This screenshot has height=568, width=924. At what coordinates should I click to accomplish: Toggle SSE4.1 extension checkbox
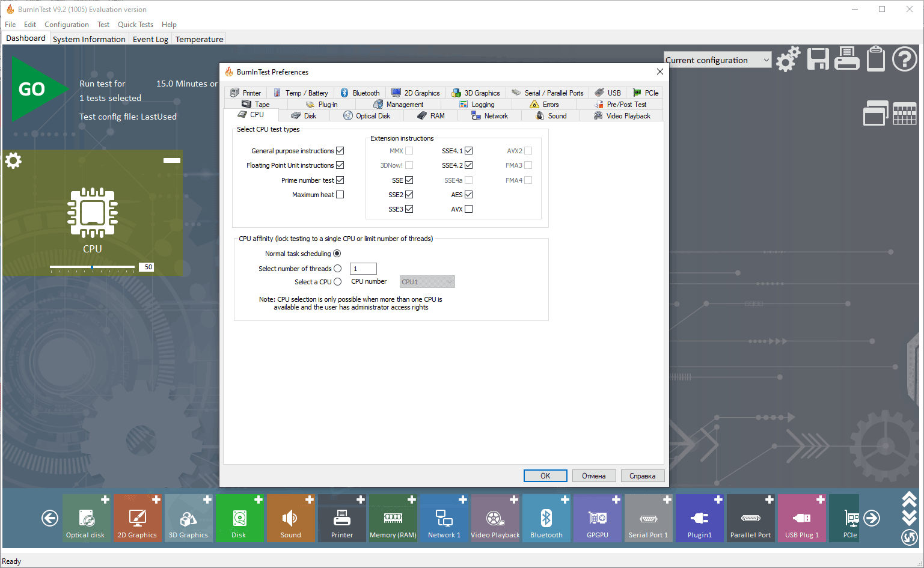[469, 151]
